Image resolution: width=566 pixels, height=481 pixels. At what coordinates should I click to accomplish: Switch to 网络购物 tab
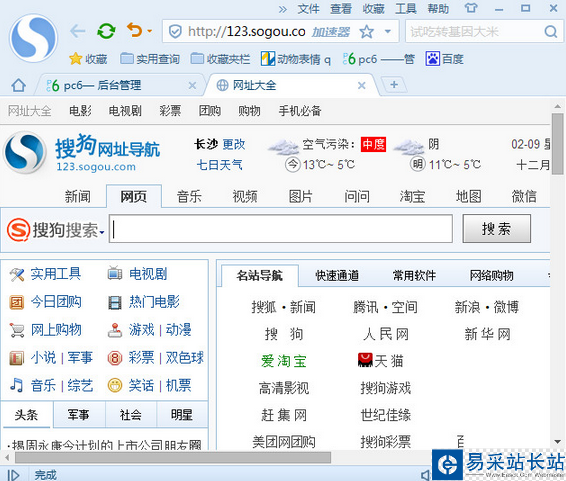click(492, 276)
